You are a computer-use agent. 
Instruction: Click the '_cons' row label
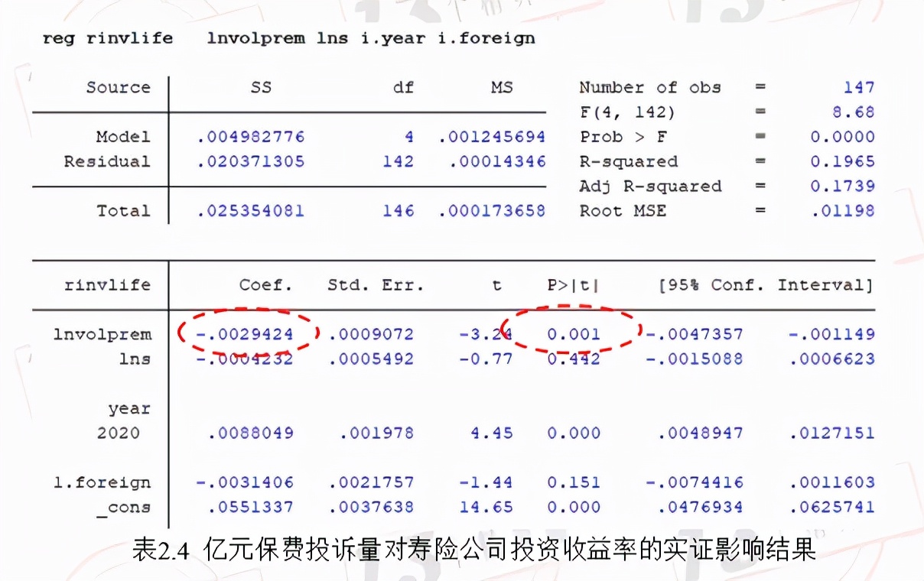(124, 508)
